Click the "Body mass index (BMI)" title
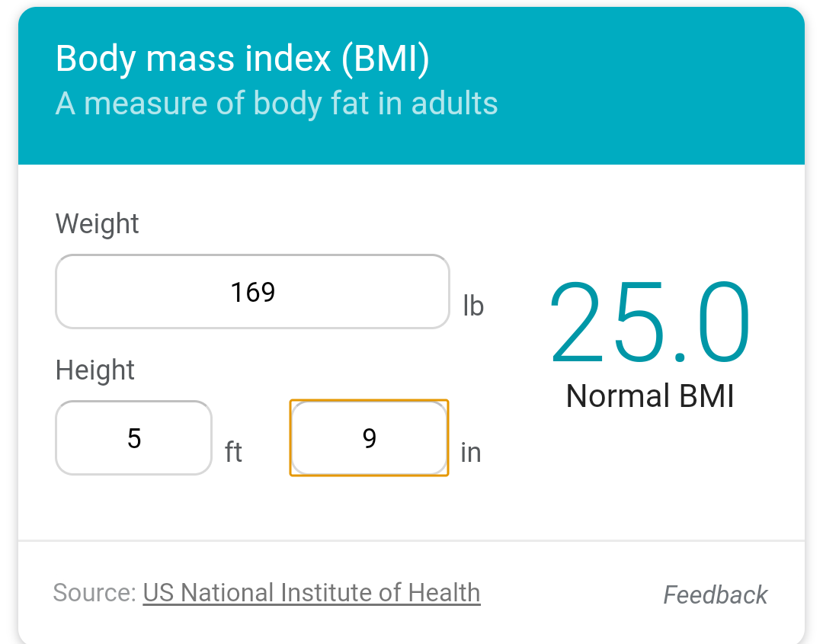 [242, 59]
